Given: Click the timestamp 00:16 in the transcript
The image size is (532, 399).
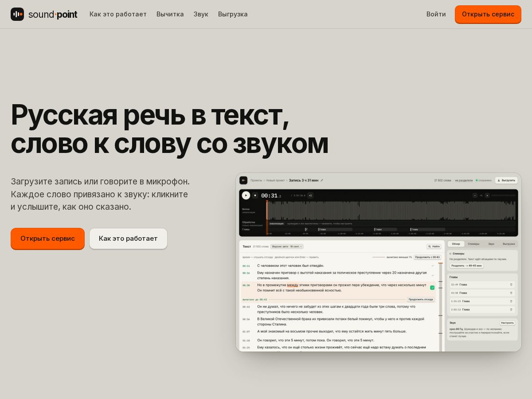Looking at the screenshot, I should (246, 273).
